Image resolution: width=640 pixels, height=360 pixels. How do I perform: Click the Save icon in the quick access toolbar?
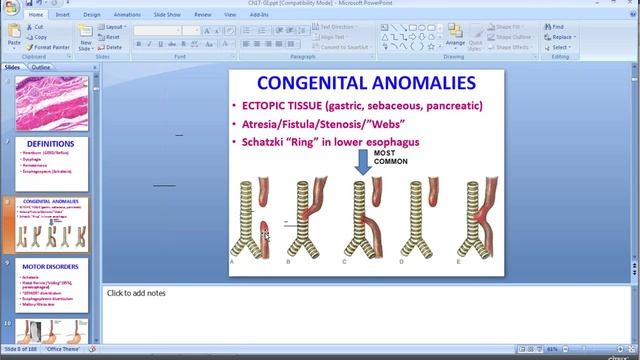[29, 3]
